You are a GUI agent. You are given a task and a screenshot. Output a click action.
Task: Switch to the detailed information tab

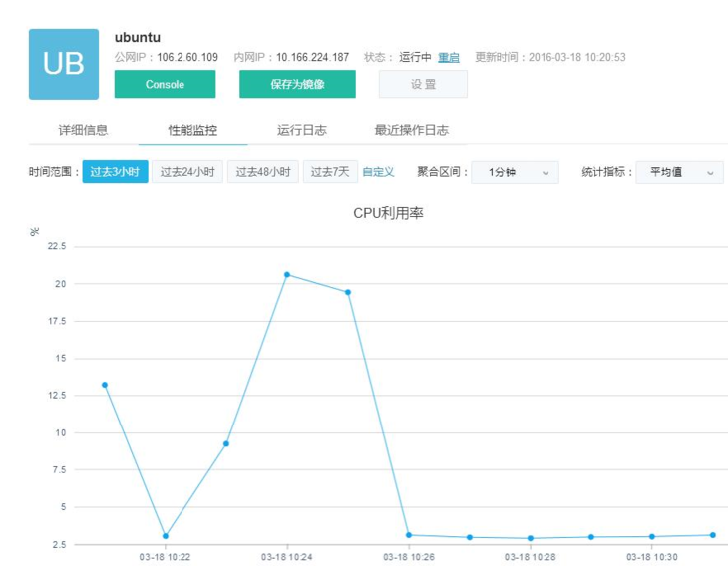click(x=83, y=130)
